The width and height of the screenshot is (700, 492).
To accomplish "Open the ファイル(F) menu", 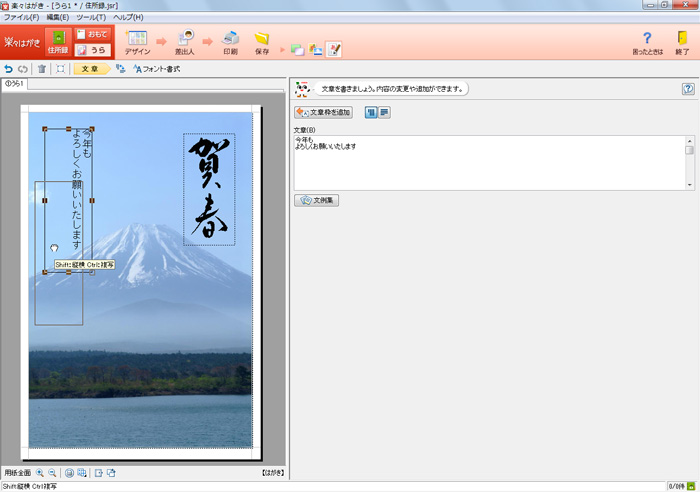I will pos(21,17).
